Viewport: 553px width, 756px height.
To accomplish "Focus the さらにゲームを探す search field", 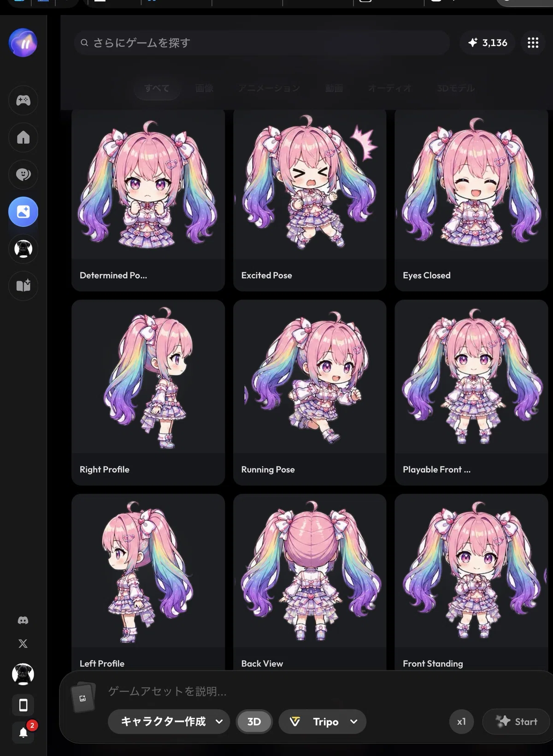I will (262, 43).
